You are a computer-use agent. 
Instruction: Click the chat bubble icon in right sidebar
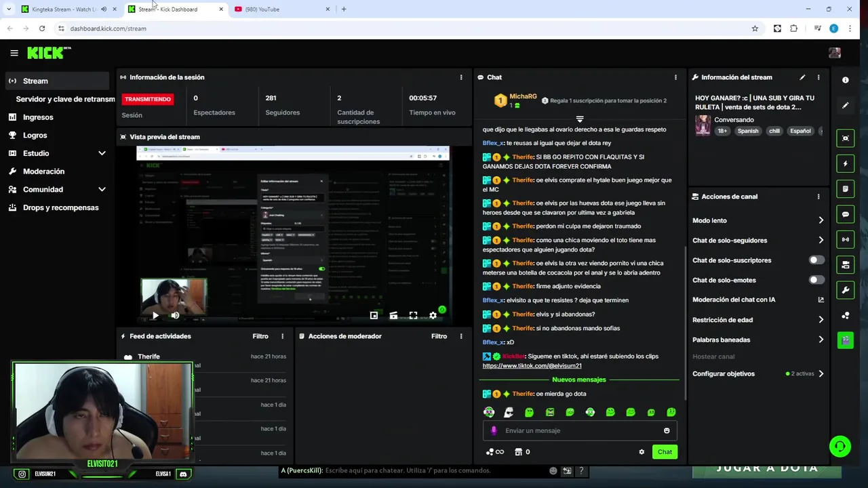(x=845, y=214)
